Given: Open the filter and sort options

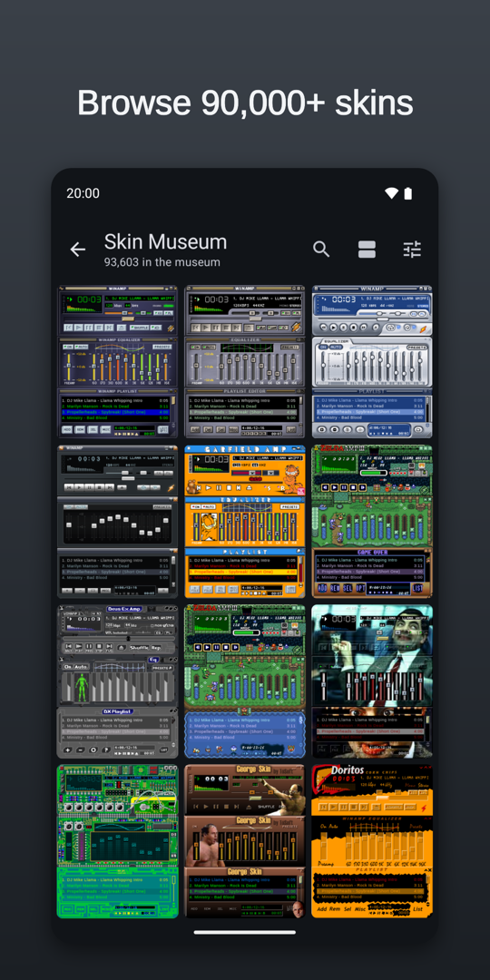Looking at the screenshot, I should [412, 249].
